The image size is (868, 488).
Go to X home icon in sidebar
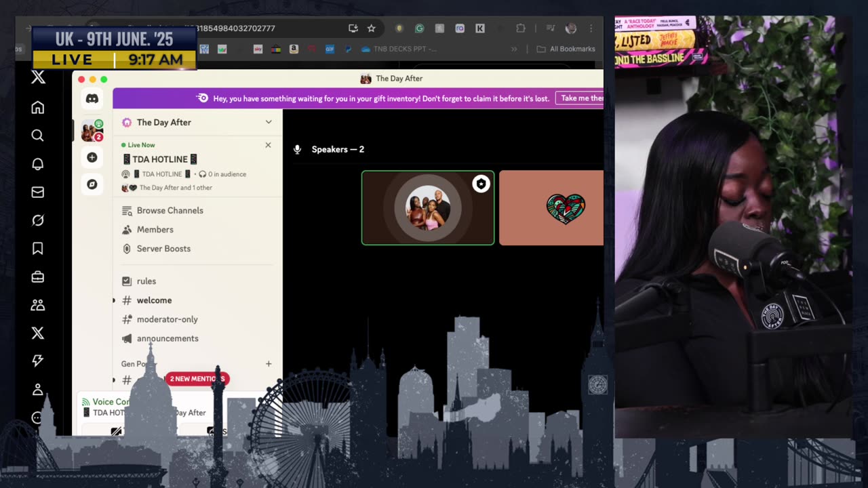pos(38,107)
